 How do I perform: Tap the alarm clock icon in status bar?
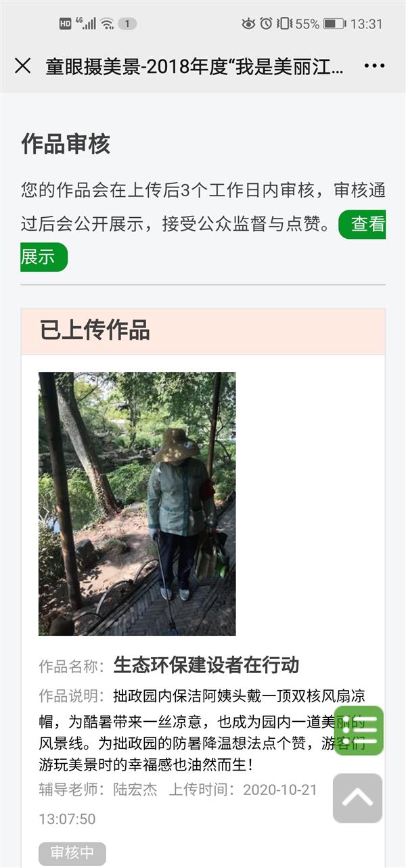click(266, 24)
